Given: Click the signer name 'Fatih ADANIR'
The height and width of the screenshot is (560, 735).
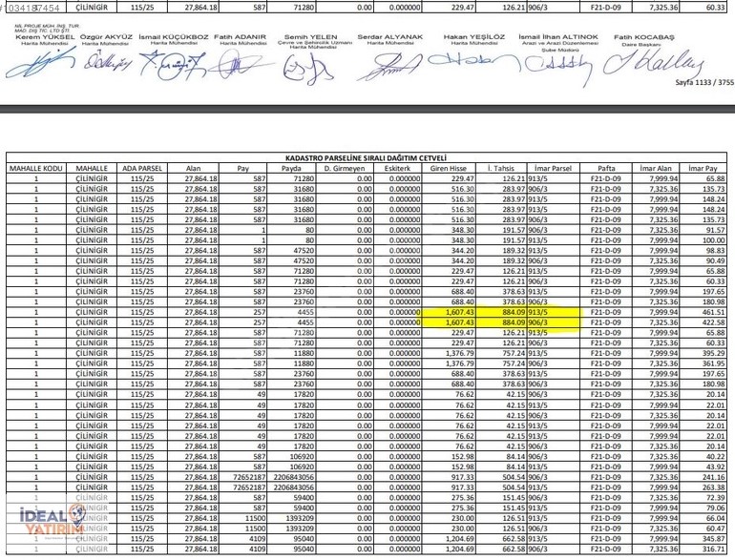Looking at the screenshot, I should click(240, 36).
